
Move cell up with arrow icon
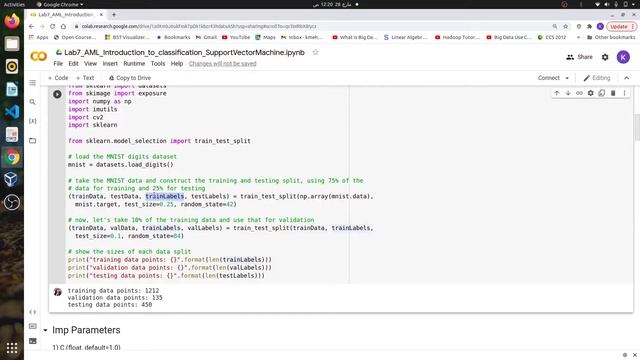click(557, 93)
